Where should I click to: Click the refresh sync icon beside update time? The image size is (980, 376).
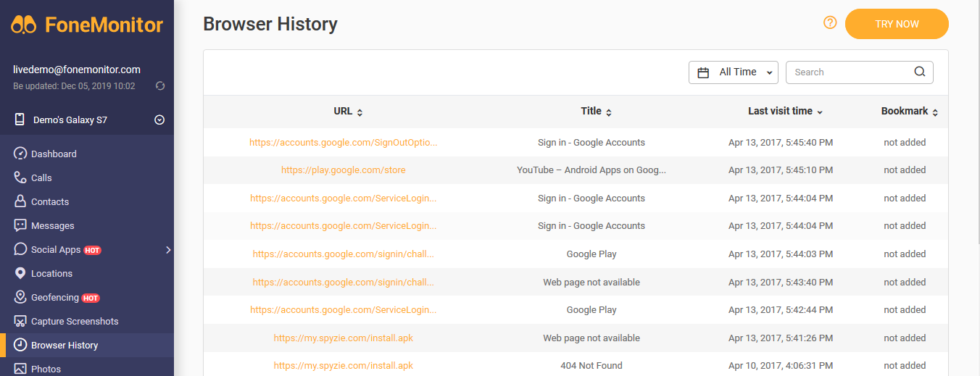pyautogui.click(x=160, y=86)
